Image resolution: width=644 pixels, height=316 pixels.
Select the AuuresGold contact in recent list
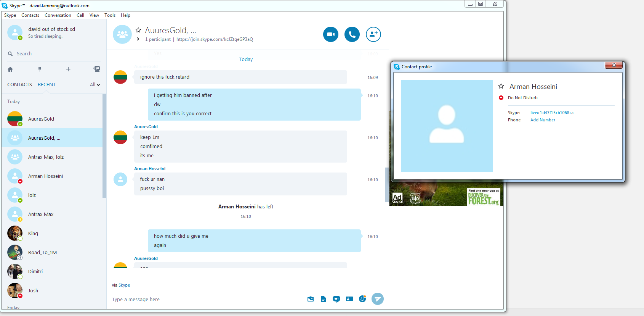click(52, 119)
